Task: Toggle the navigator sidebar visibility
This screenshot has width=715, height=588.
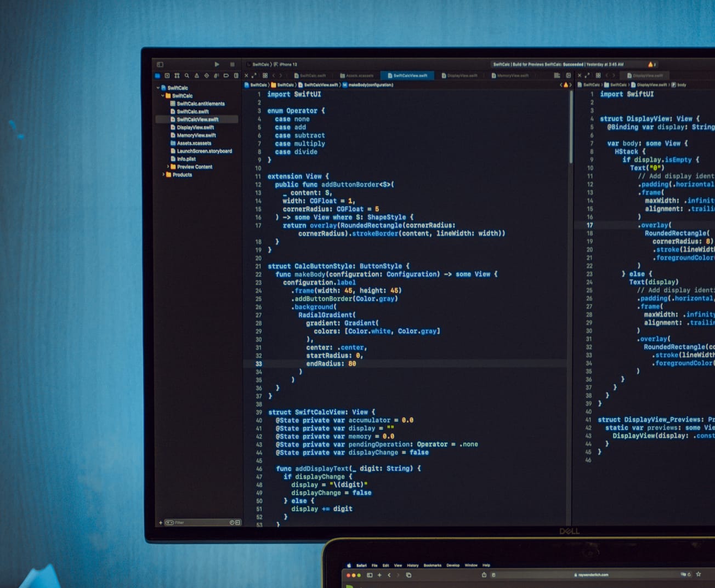Action: pyautogui.click(x=160, y=65)
